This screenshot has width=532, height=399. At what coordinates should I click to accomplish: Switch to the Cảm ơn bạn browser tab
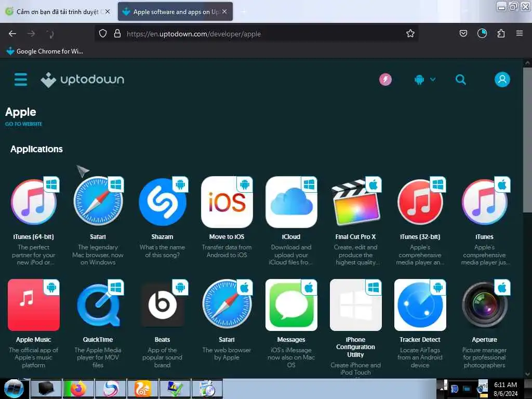57,11
